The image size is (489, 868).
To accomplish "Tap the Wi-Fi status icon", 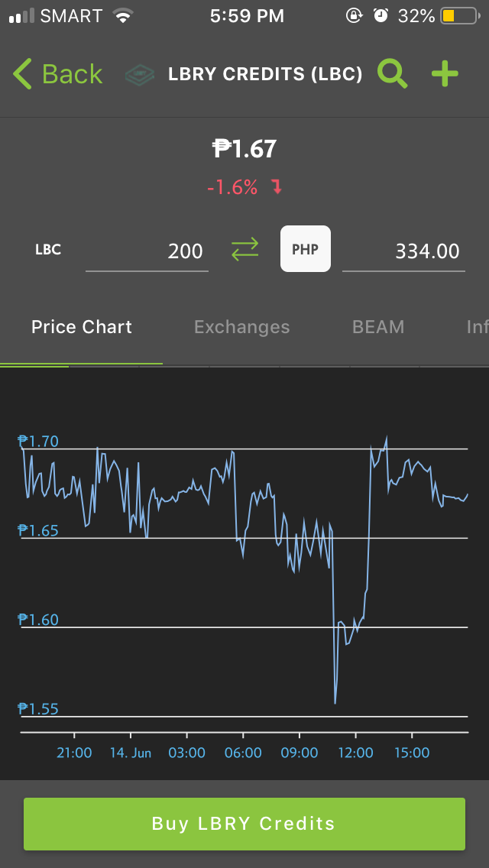I will pos(122,15).
